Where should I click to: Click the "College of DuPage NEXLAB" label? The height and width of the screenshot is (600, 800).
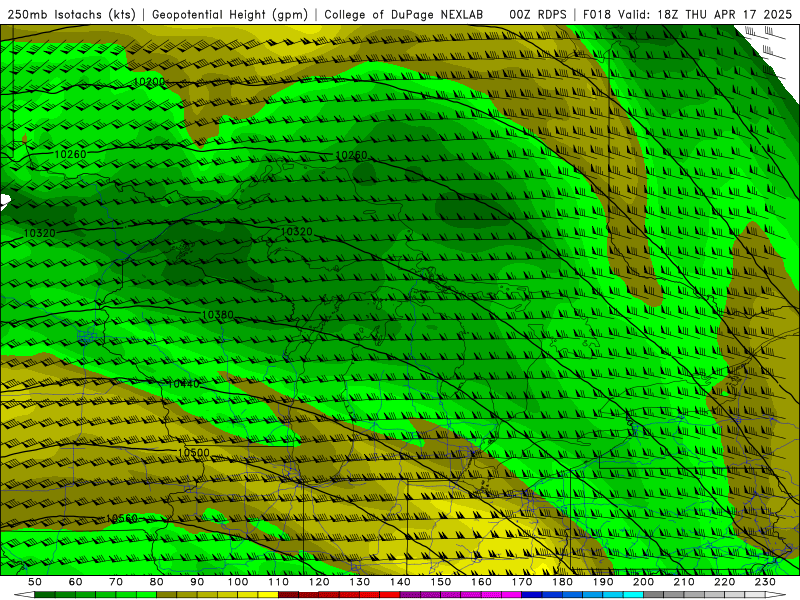point(404,14)
